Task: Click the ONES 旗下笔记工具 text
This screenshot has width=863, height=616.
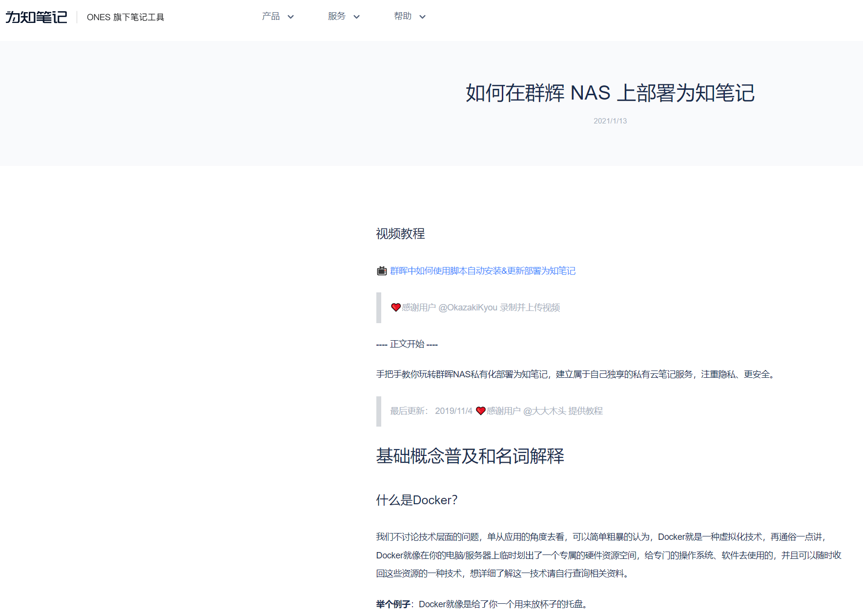Action: 125,17
